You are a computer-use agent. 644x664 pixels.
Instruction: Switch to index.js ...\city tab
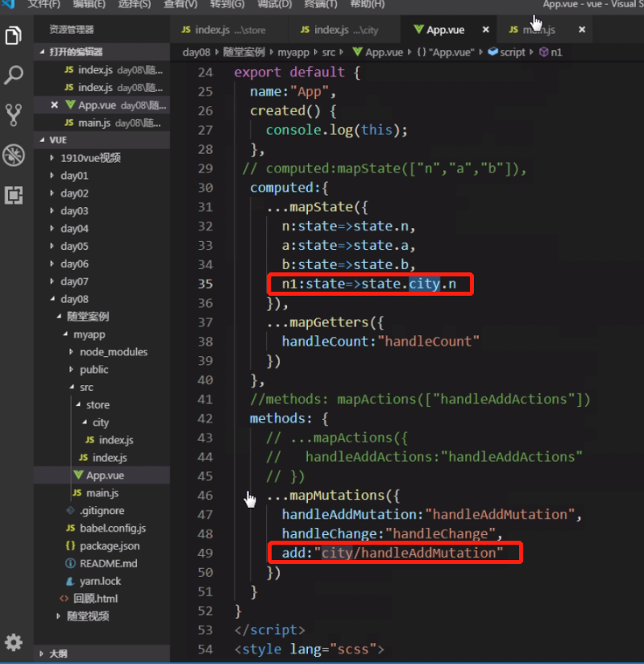(x=344, y=30)
